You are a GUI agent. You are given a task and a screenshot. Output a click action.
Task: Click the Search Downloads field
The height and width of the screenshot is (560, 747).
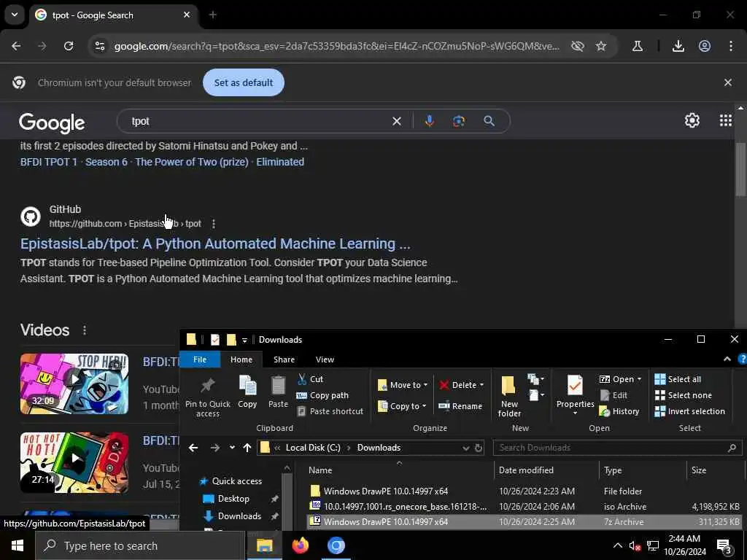coord(617,448)
